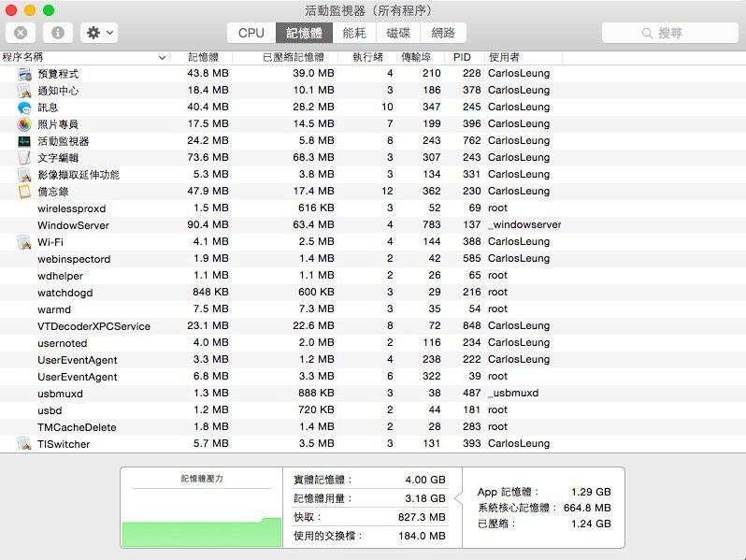Click the _usbmuxd user cell
The image size is (746, 560).
click(513, 393)
